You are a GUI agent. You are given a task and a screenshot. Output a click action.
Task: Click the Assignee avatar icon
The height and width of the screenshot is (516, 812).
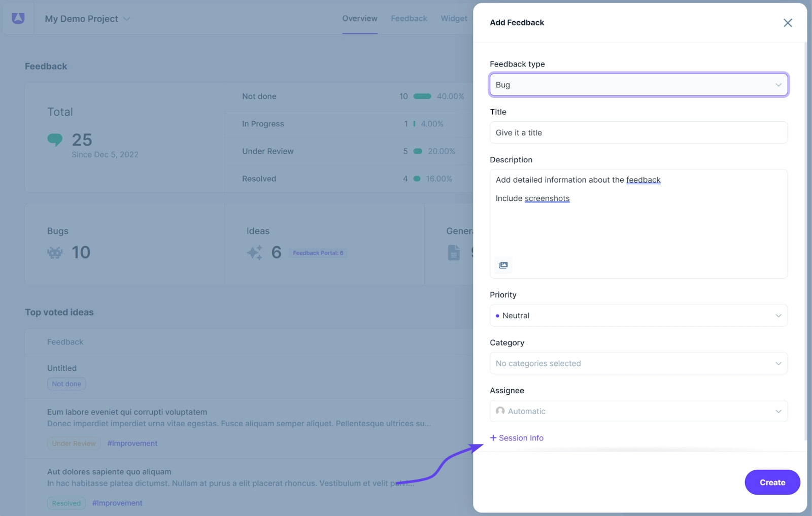[x=500, y=411]
